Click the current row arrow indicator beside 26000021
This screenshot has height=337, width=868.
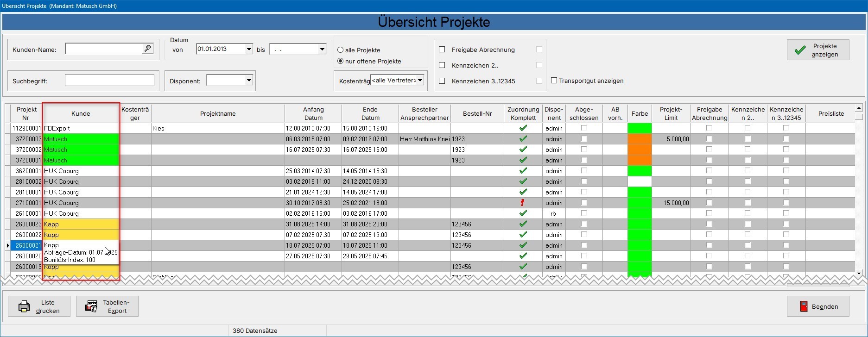[x=8, y=245]
